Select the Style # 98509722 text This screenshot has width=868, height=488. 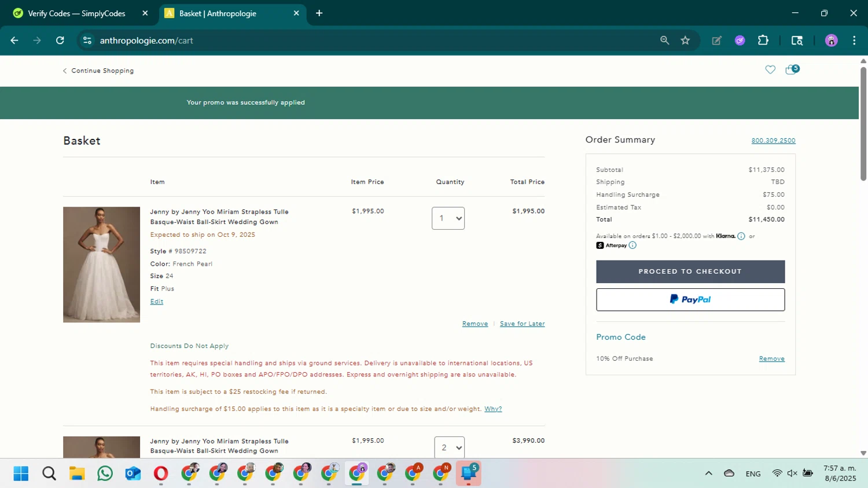178,251
